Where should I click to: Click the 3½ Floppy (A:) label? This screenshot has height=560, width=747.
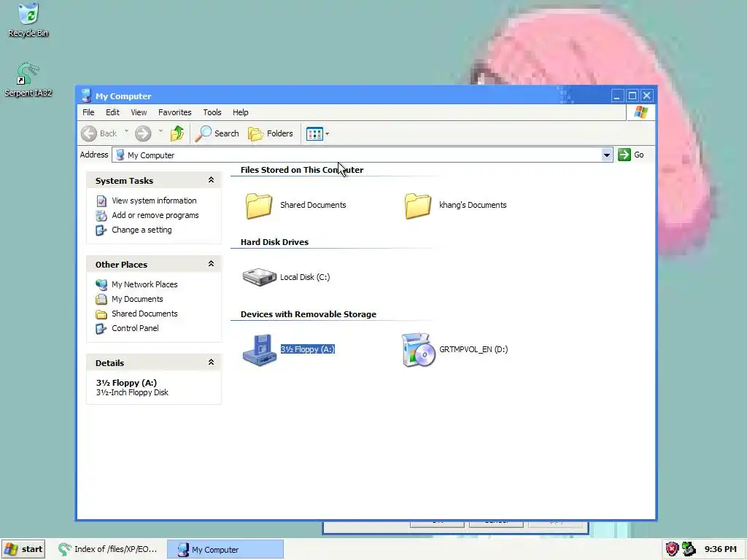308,349
